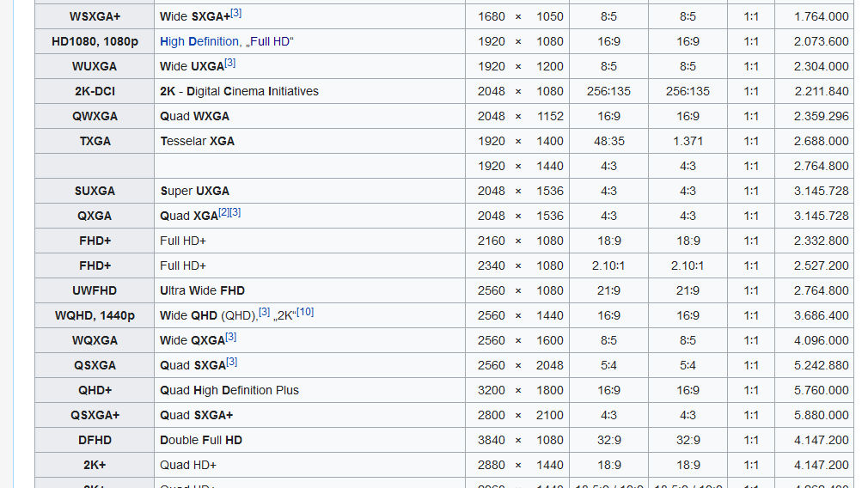The image size is (868, 488).
Task: Click the Ultra Wide FHD name cell
Action: (x=310, y=290)
